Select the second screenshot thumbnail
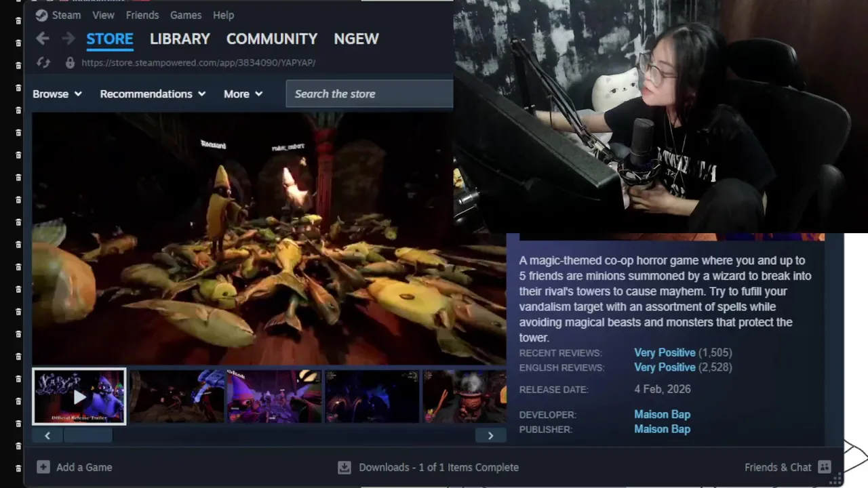Viewport: 868px width, 488px height. (177, 396)
